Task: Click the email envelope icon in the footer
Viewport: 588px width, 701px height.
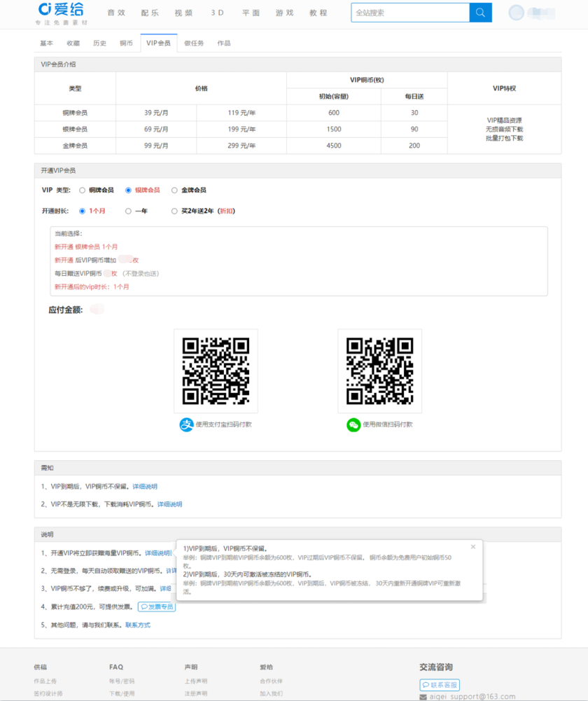Action: [423, 697]
